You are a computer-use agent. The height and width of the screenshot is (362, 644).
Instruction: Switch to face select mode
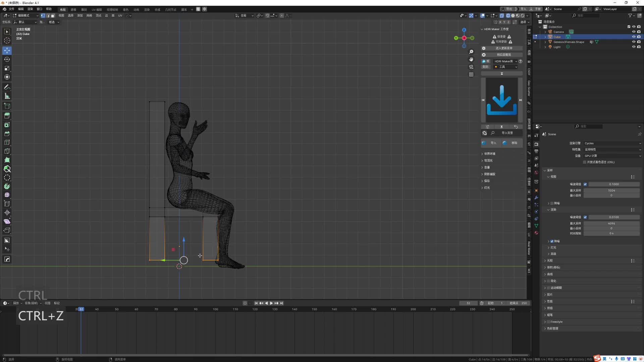(x=53, y=16)
